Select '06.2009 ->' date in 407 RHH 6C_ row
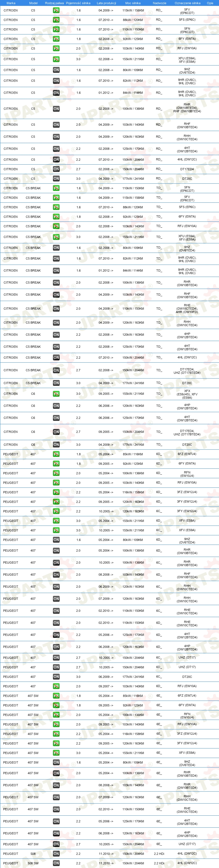This screenshot has height=868, width=219. [x=106, y=587]
